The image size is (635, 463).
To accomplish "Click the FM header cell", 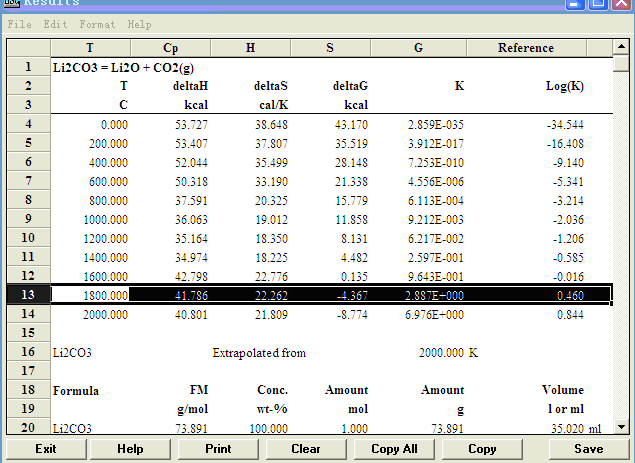I will coord(199,390).
